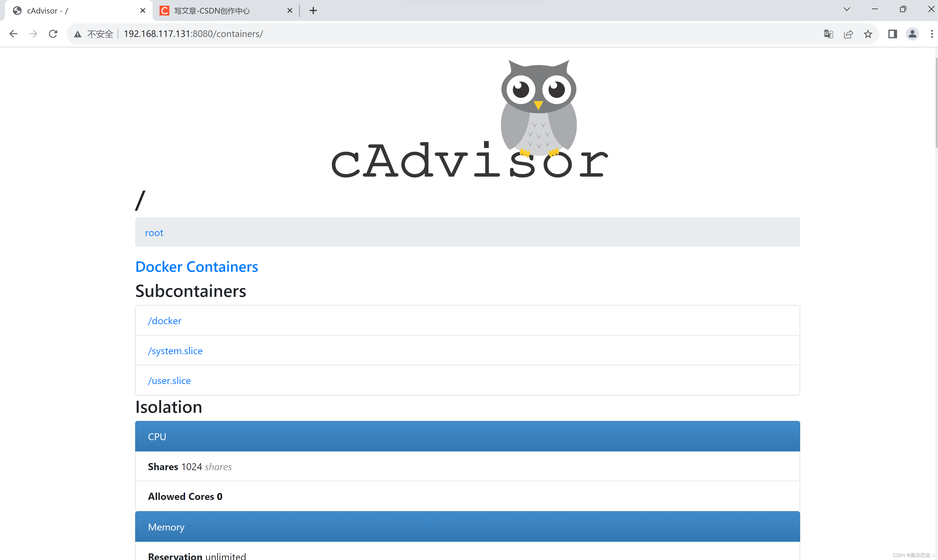This screenshot has width=938, height=560.
Task: Switch to the 写文章-CSDN创作中心 tab
Action: point(226,11)
